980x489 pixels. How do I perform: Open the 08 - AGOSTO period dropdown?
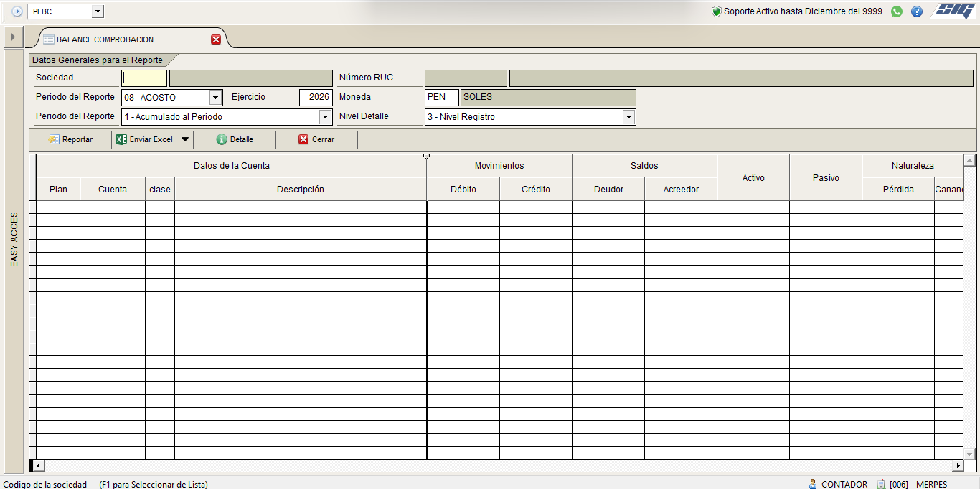coord(216,97)
